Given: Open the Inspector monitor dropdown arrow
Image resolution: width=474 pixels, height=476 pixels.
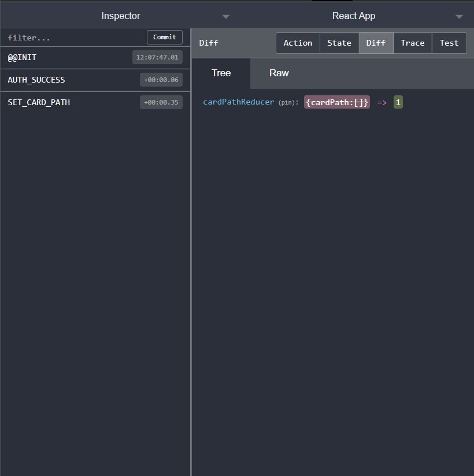Looking at the screenshot, I should pos(226,17).
